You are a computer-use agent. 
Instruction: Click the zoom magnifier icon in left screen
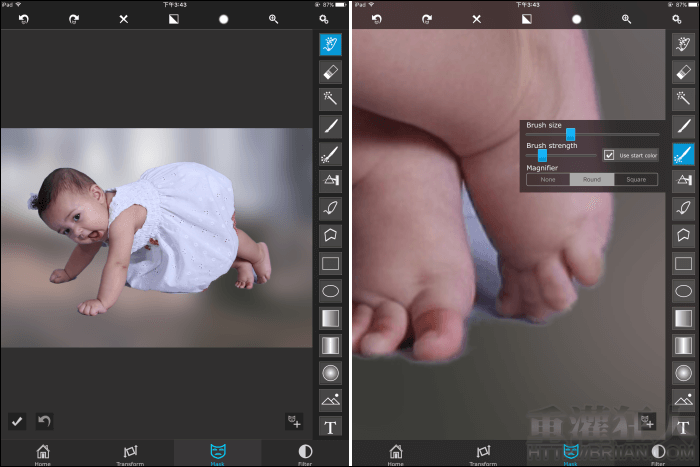[x=273, y=19]
